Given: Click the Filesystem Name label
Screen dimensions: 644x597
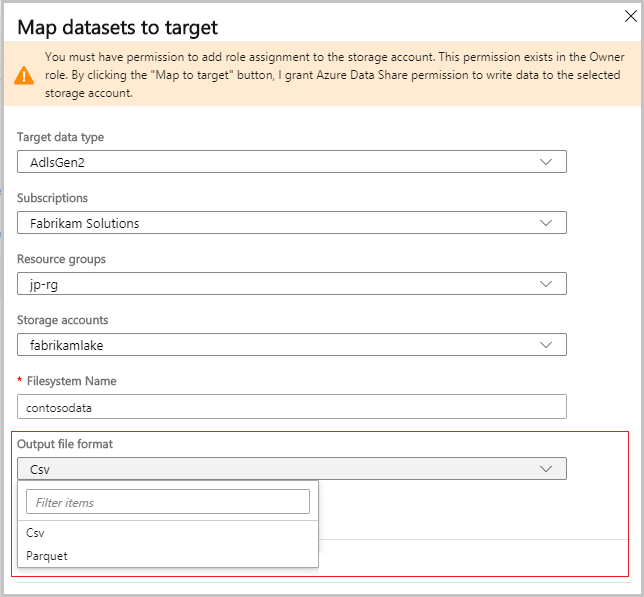Looking at the screenshot, I should pyautogui.click(x=71, y=381).
